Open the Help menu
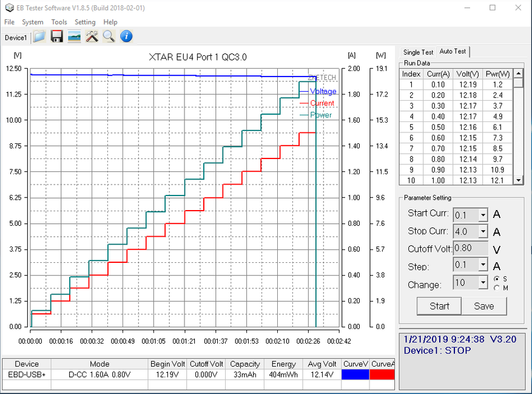 click(110, 22)
